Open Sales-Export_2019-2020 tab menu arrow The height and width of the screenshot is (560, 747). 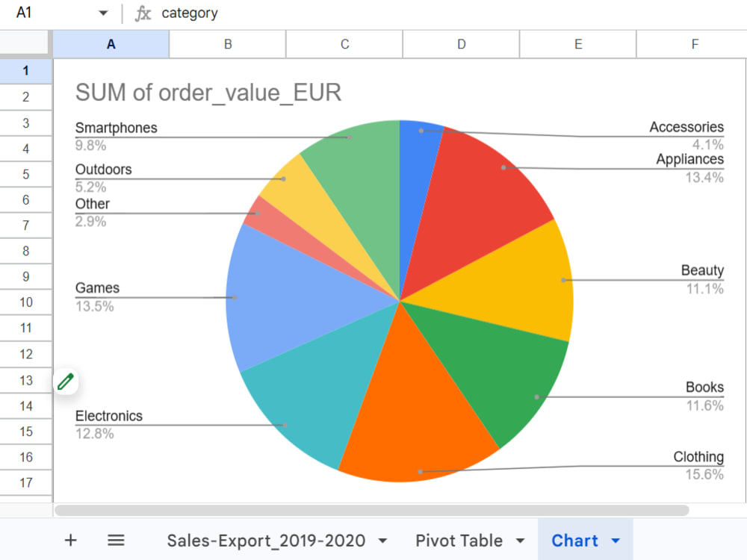pos(382,541)
